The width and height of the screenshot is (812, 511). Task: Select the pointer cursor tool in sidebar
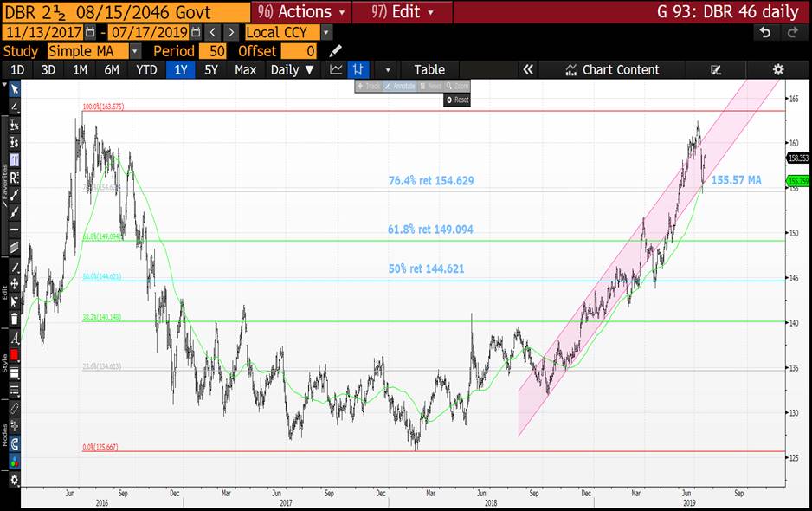[14, 89]
